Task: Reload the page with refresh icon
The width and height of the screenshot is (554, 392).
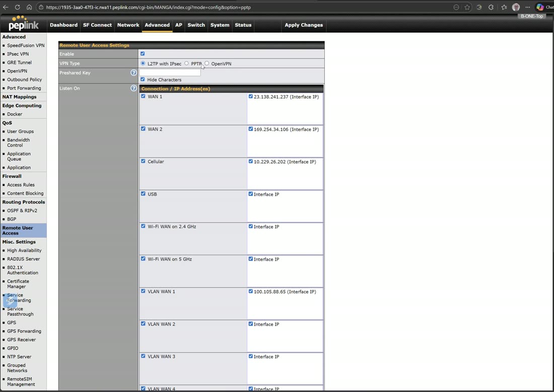Action: pyautogui.click(x=17, y=7)
